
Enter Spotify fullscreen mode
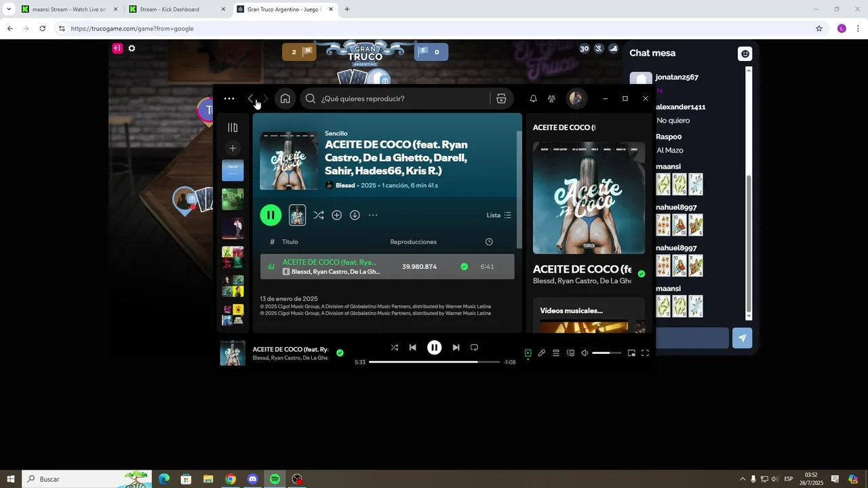coord(645,353)
